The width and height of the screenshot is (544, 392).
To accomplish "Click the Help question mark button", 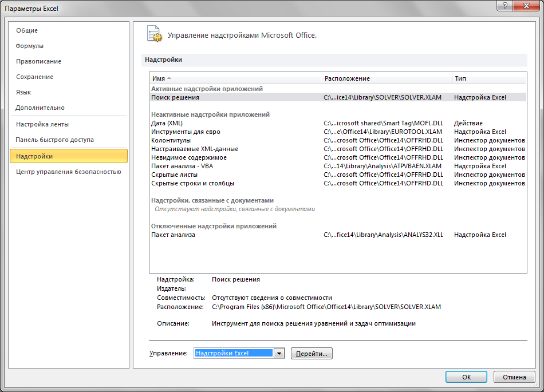I will click(505, 6).
